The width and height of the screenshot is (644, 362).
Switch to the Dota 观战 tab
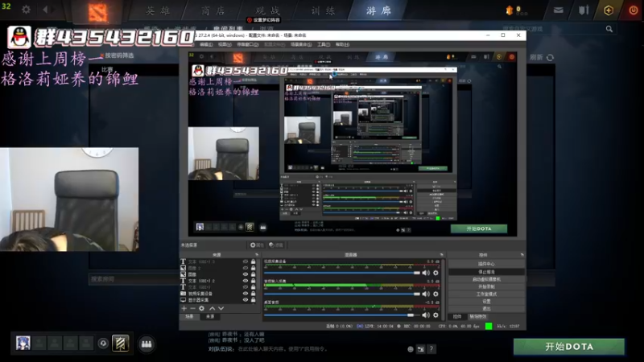pyautogui.click(x=268, y=10)
